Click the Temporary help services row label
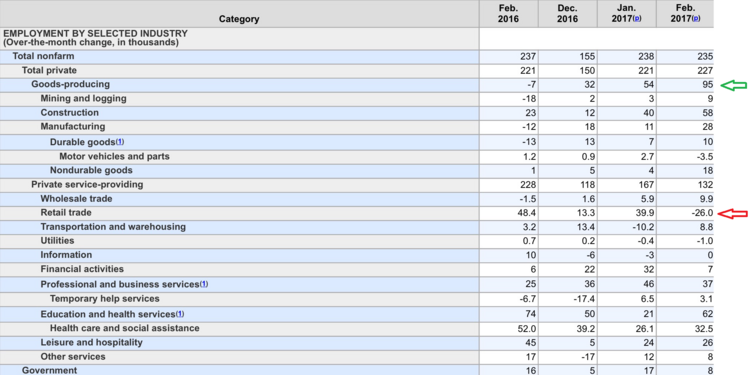Image resolution: width=750 pixels, height=375 pixels. click(x=105, y=299)
